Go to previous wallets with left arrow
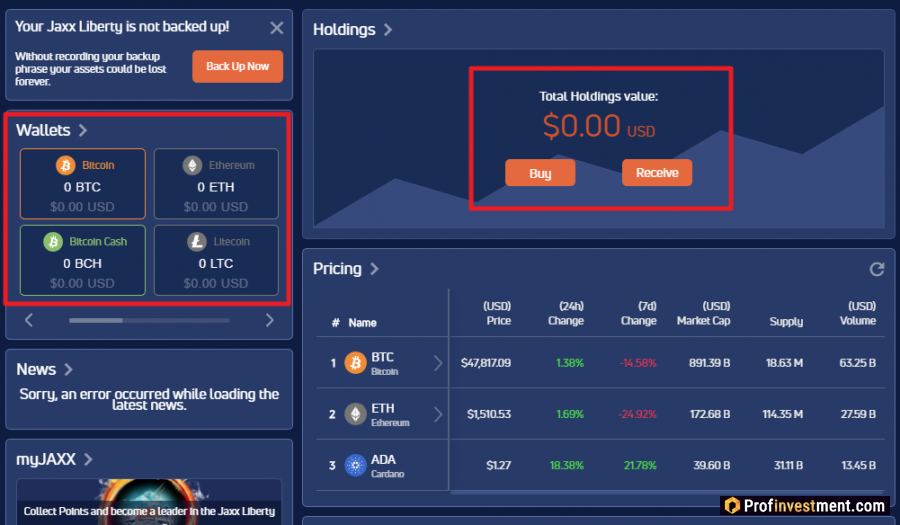The width and height of the screenshot is (900, 525). click(29, 320)
